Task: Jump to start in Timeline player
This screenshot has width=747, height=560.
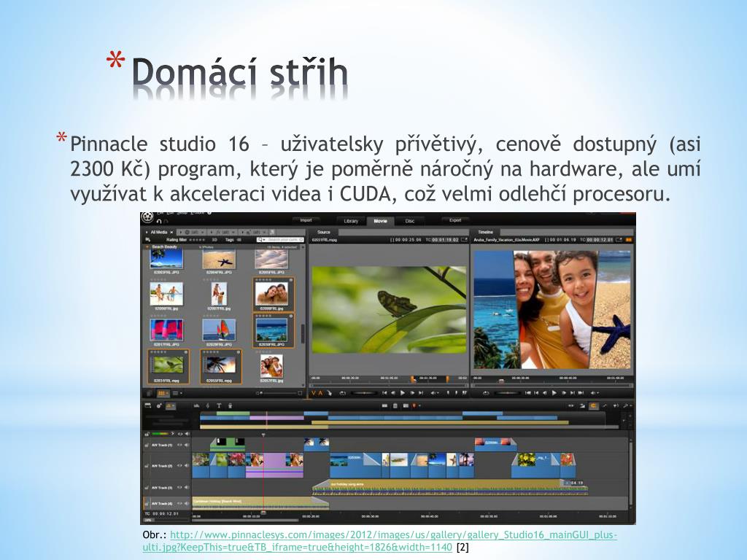Action: click(528, 393)
